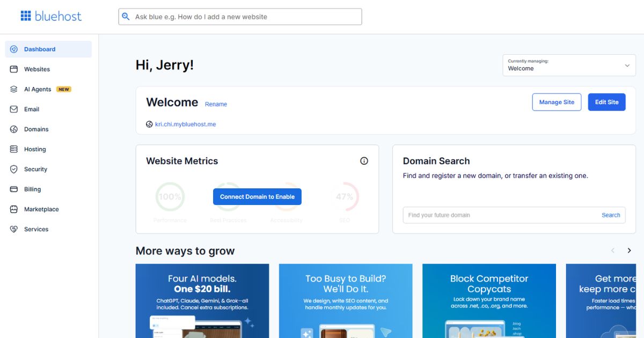Click the NEW badge next to AI Agents
This screenshot has height=338, width=644.
(x=64, y=90)
